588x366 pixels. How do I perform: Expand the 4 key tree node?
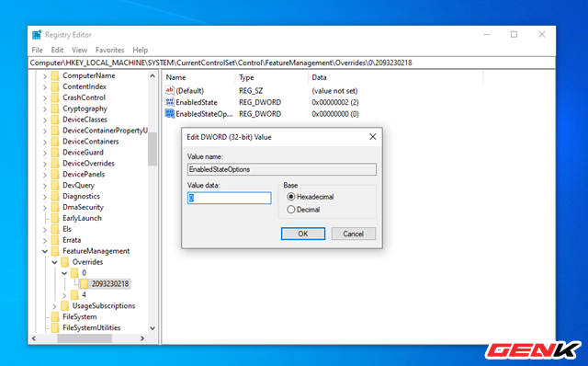click(64, 295)
